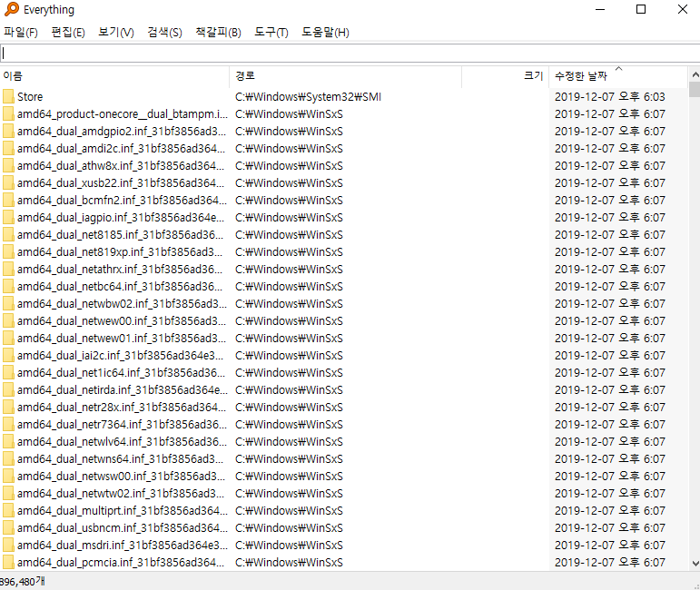Select folder icon of amd64_dual_netwns64.inf
The height and width of the screenshot is (590, 700).
pyautogui.click(x=8, y=459)
